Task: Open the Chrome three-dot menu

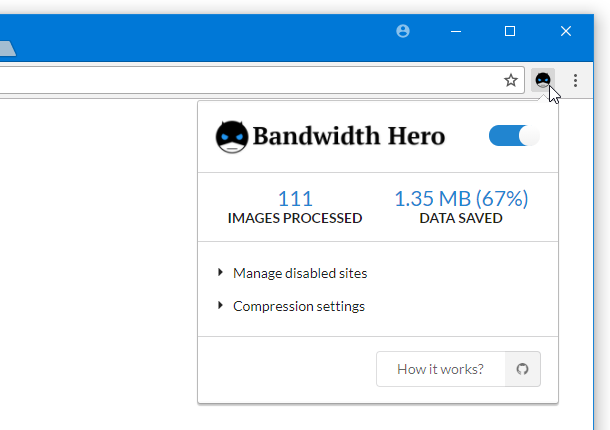Action: (x=575, y=80)
